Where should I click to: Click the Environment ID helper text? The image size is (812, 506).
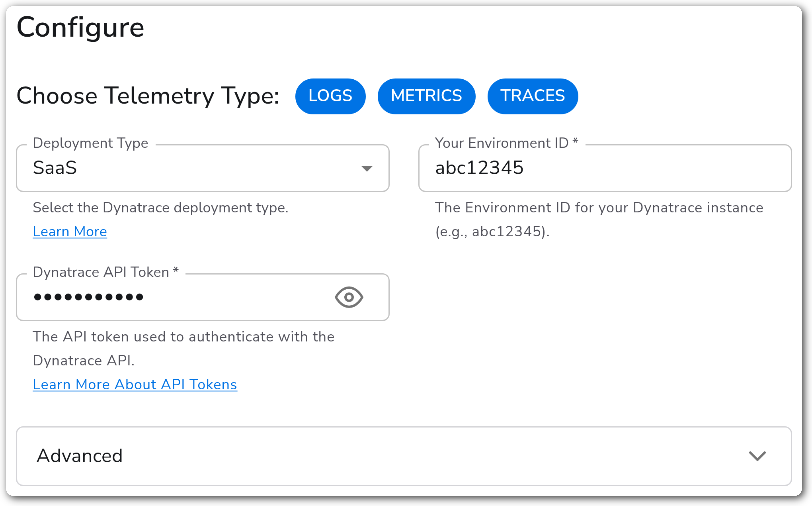(599, 220)
